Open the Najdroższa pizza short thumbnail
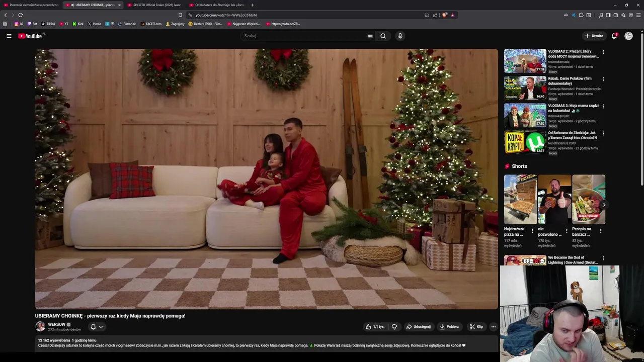Viewport: 644px width, 362px height. [x=520, y=199]
